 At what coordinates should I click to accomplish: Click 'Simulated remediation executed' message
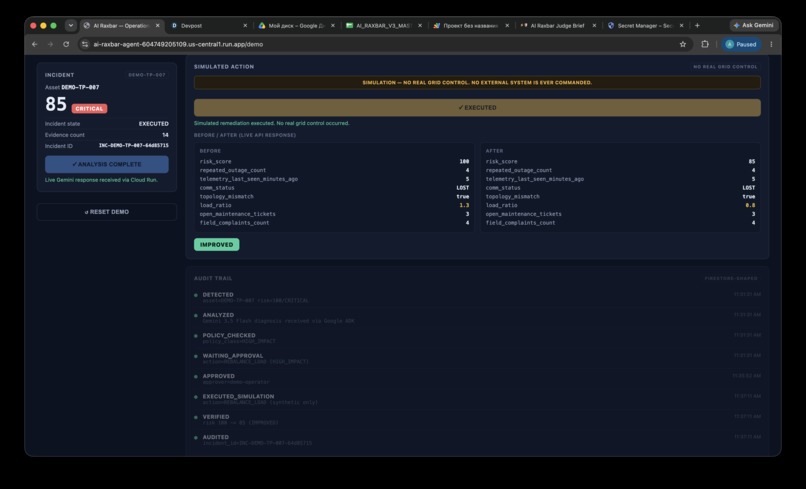point(271,123)
